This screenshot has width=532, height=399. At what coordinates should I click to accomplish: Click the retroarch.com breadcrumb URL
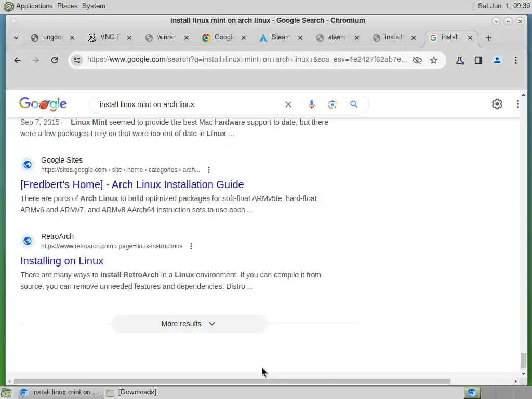pos(112,246)
